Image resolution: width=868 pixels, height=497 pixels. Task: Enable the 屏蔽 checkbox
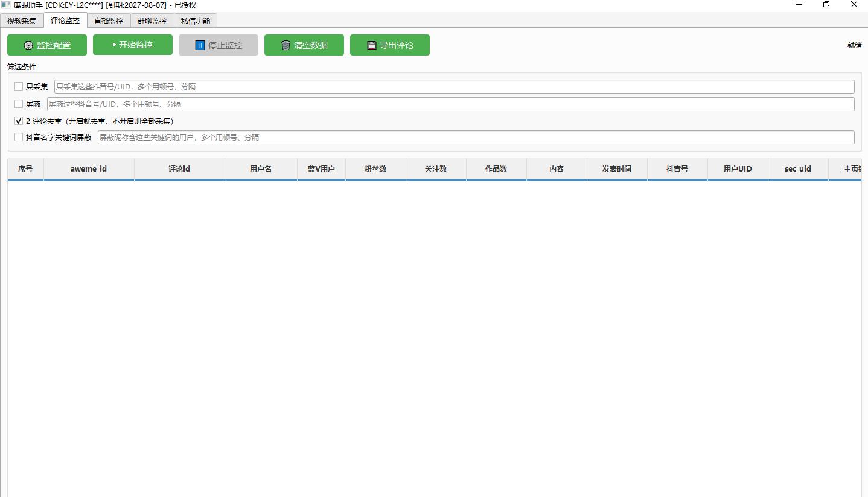[19, 104]
